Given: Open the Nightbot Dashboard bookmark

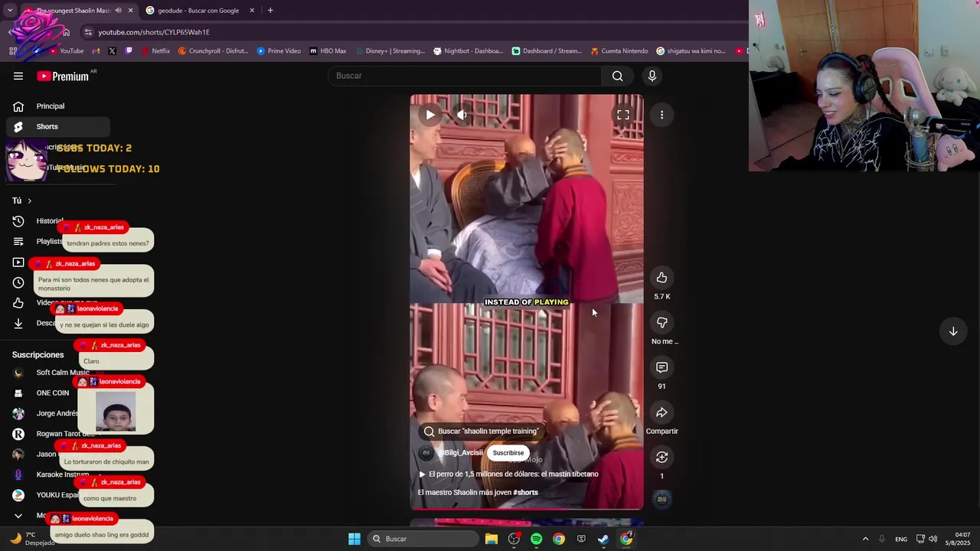Looking at the screenshot, I should [469, 51].
